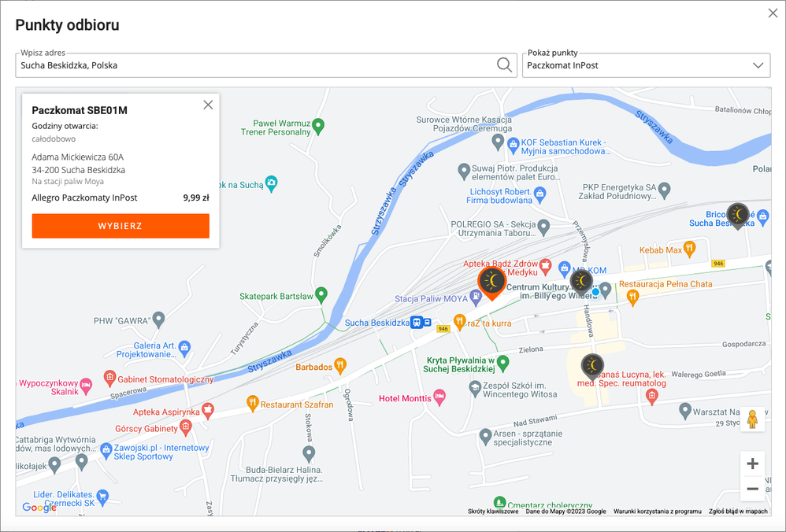Close the Paczkomat SBE01M info card
786x532 pixels.
pos(208,105)
